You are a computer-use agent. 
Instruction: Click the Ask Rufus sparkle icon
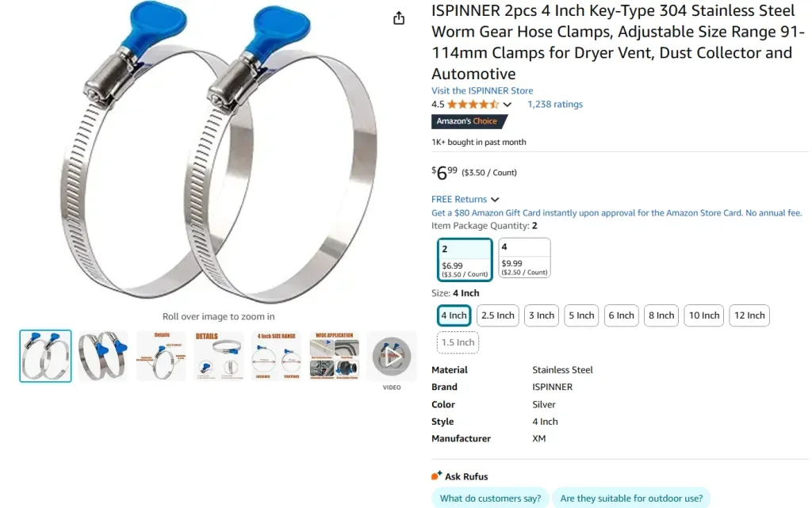pyautogui.click(x=437, y=476)
